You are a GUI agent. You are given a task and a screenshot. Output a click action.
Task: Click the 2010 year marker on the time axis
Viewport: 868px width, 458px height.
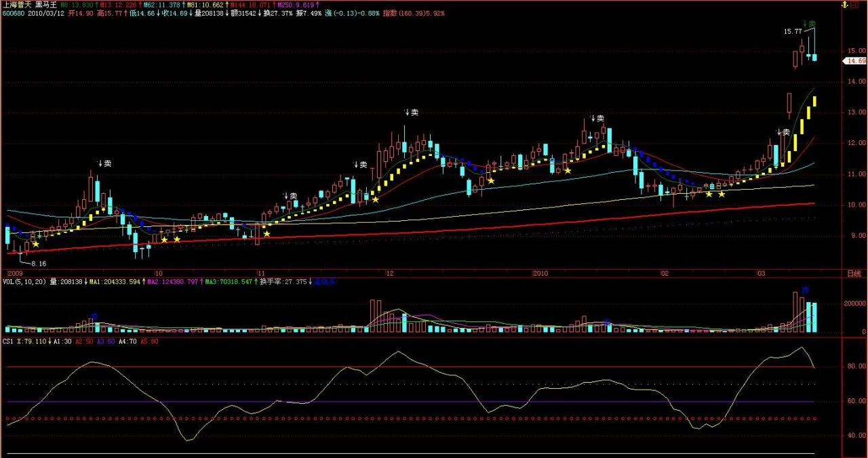(540, 273)
